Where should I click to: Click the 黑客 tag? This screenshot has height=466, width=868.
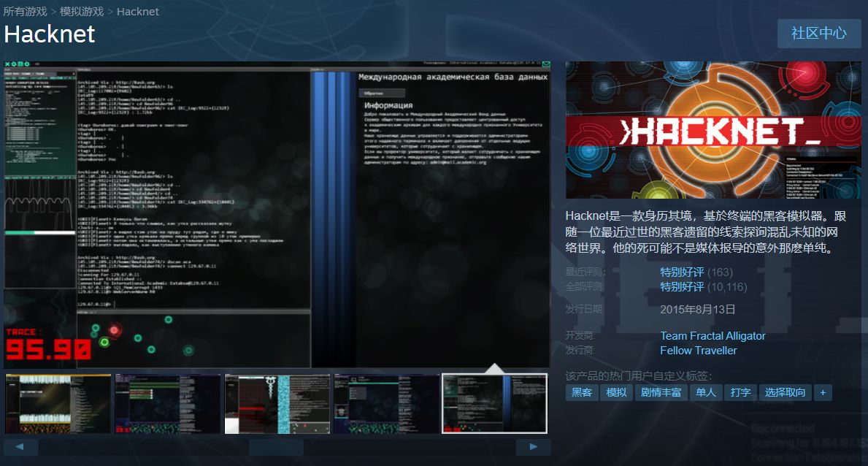tap(582, 392)
